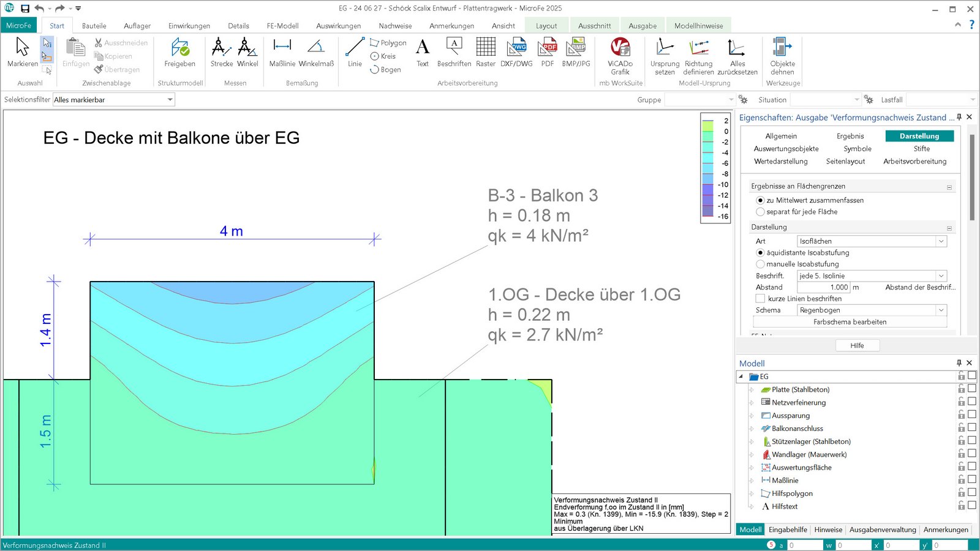Click the Hilfe button
Image resolution: width=980 pixels, height=551 pixels.
(x=857, y=345)
